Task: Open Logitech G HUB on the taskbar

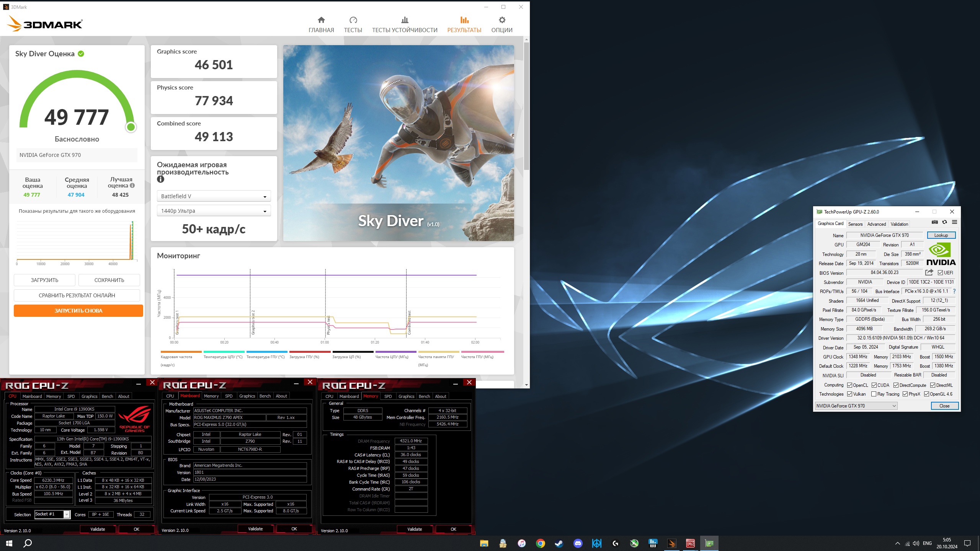Action: 615,543
